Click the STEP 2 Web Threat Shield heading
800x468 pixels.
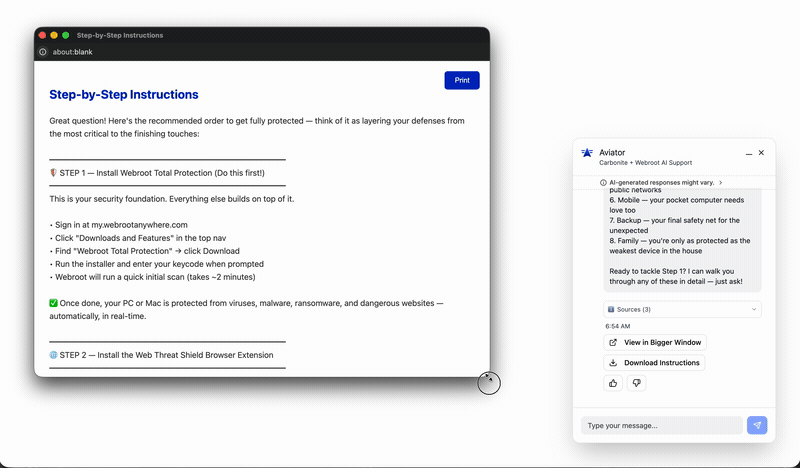(161, 355)
